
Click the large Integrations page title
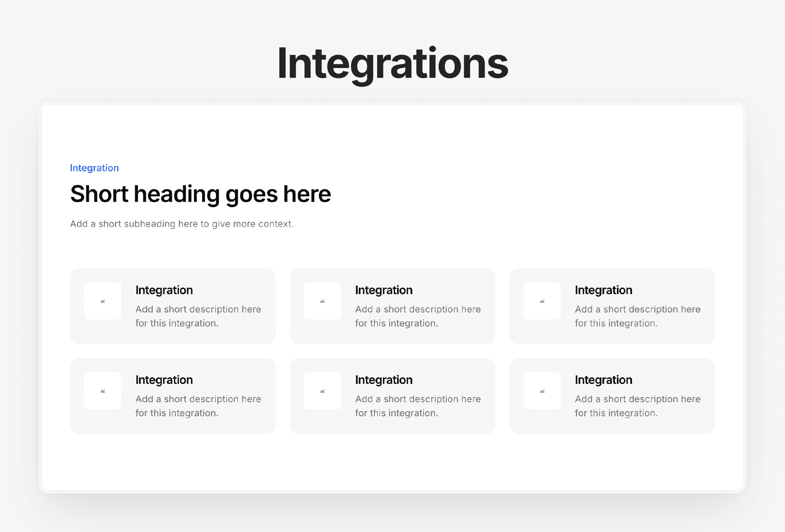coord(392,63)
